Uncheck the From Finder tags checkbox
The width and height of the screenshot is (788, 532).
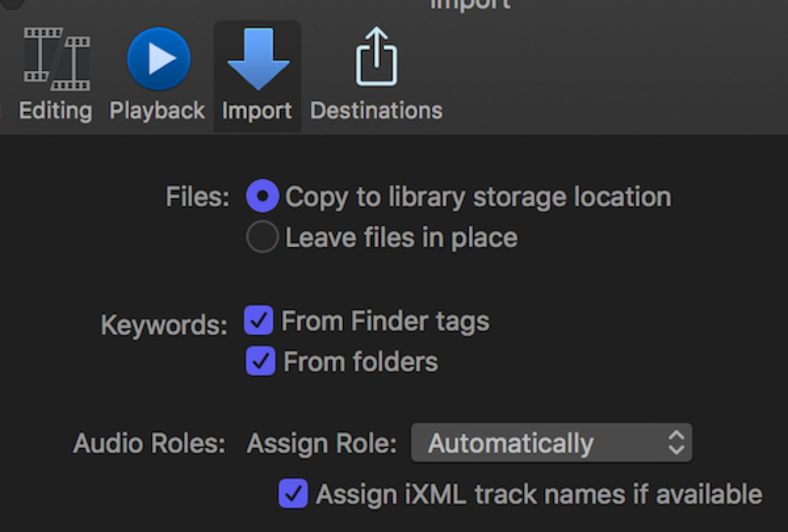[259, 320]
